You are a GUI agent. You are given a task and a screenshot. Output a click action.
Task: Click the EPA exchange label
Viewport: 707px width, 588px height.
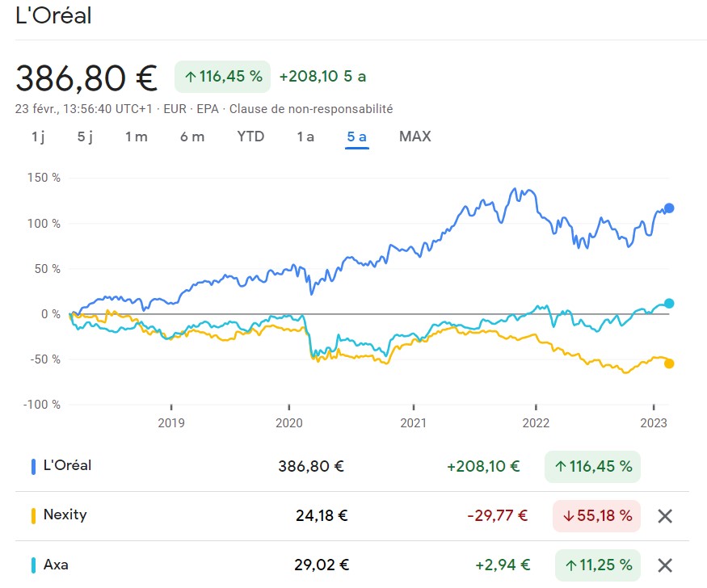click(208, 109)
